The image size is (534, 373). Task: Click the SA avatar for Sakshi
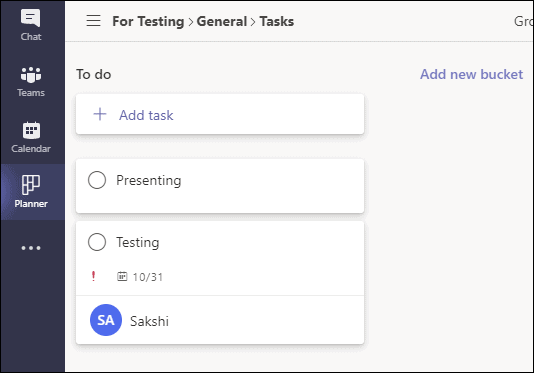106,320
